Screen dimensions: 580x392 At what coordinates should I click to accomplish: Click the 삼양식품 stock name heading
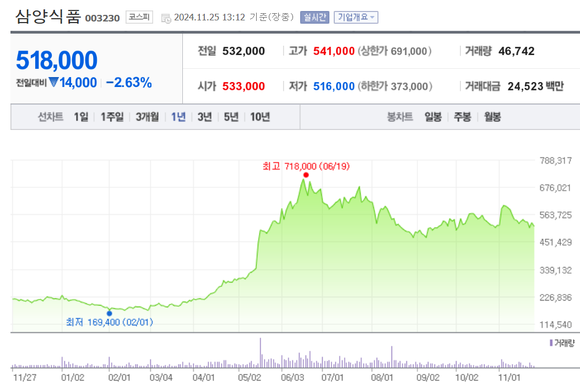click(48, 17)
